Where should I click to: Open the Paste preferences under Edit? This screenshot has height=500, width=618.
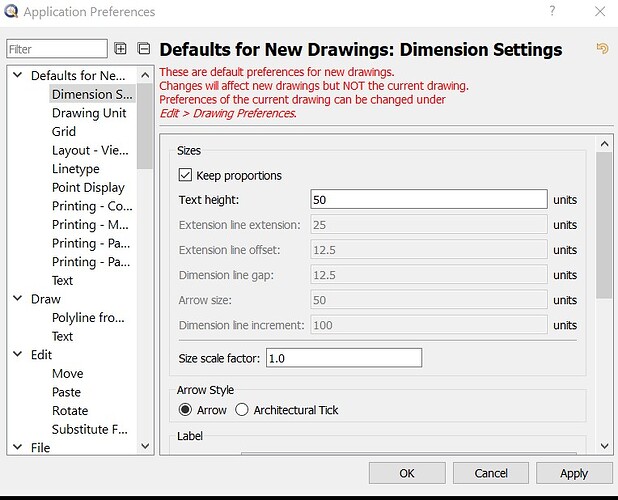pyautogui.click(x=66, y=392)
